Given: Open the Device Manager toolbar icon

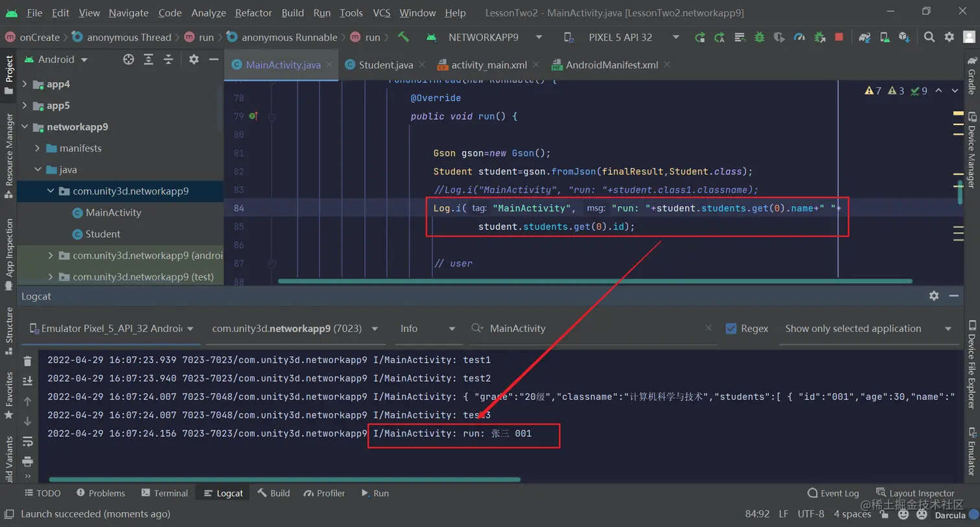Looking at the screenshot, I should [884, 37].
